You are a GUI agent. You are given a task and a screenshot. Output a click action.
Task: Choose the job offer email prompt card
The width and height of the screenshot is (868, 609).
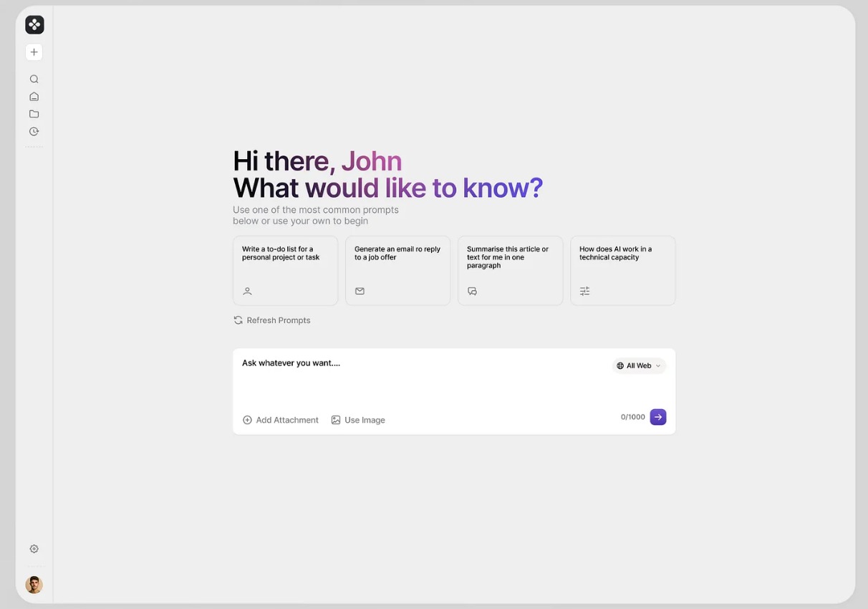pos(397,270)
